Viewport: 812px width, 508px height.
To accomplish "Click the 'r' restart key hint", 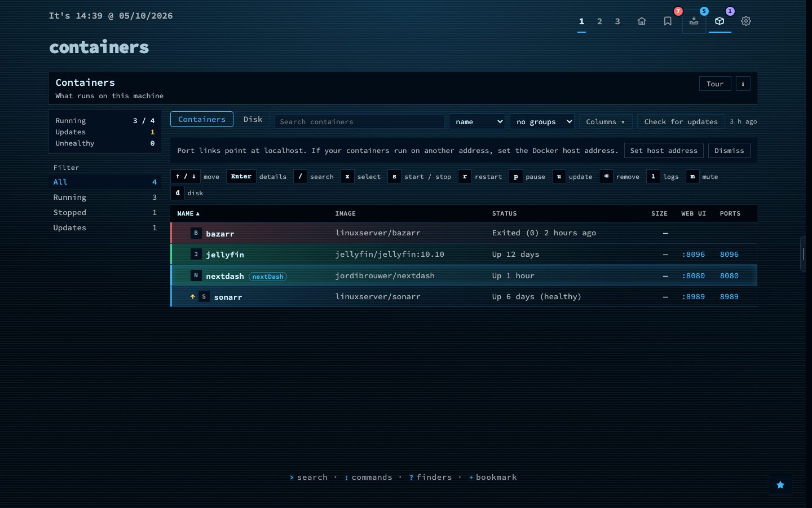I will [x=465, y=177].
